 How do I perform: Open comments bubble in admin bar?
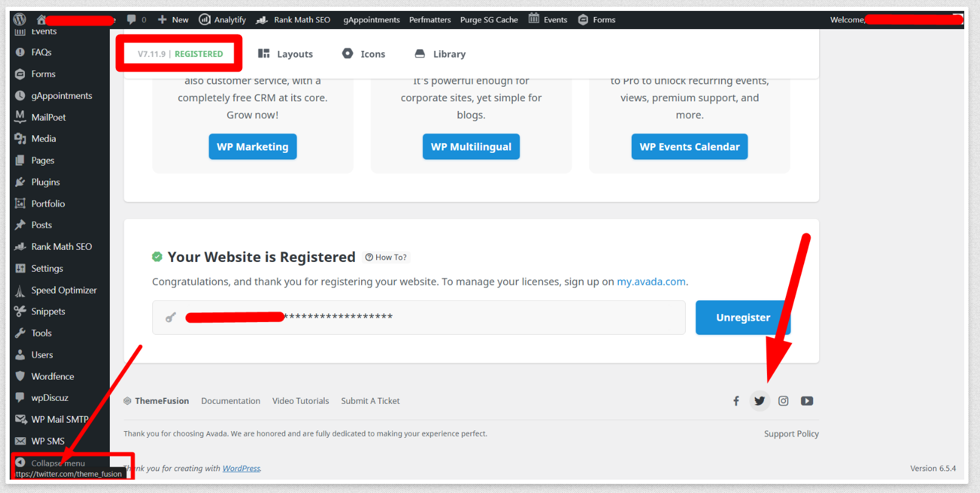tap(131, 19)
